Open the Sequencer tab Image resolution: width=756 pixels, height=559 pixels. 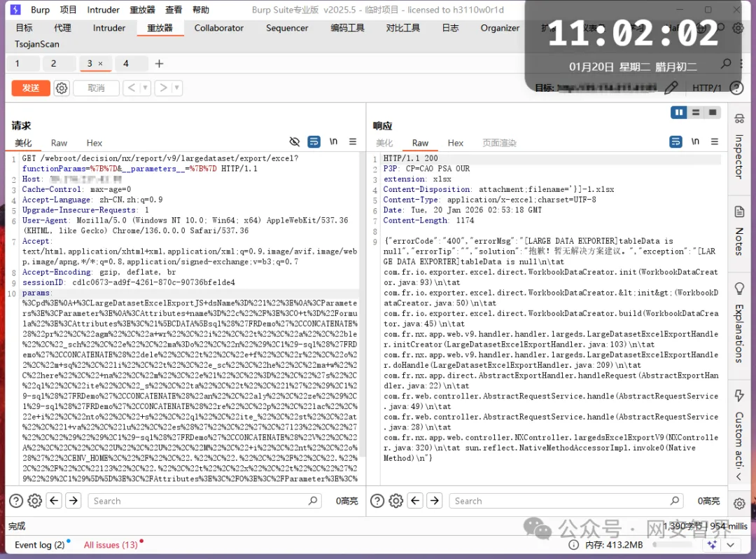point(287,28)
